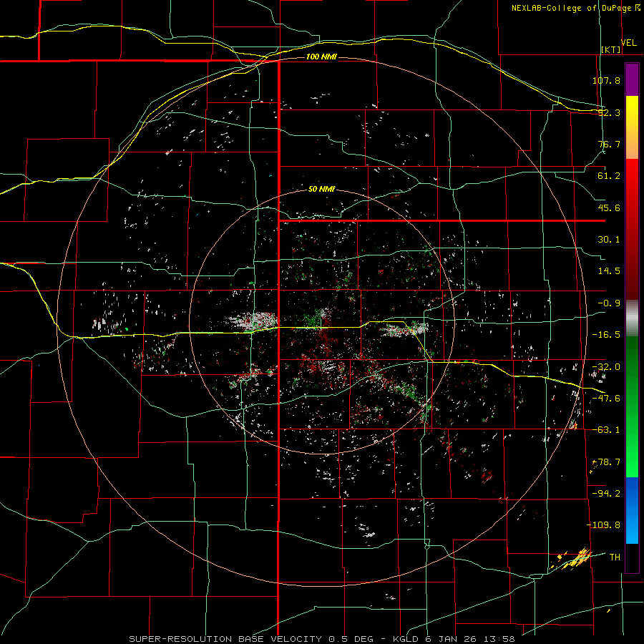Click the NEXLAB-College of DuPage label
Screen dimensions: 644x644
(571, 8)
